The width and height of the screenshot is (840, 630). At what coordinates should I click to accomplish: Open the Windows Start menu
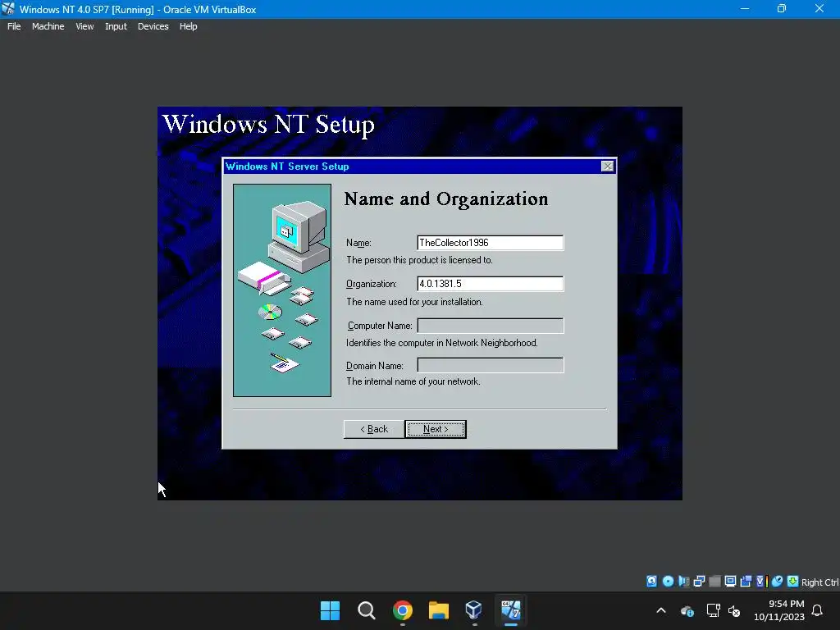point(330,610)
